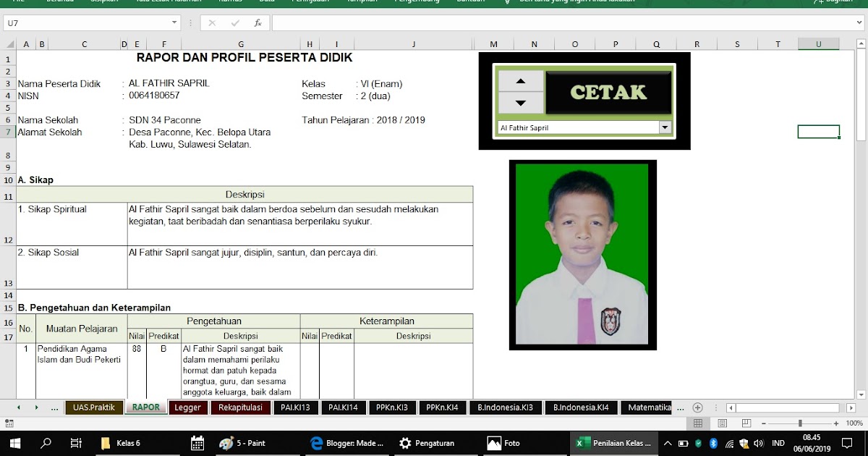868x456 pixels.
Task: Open the B.Indonesia.KI3 sheet tab
Action: [x=505, y=408]
